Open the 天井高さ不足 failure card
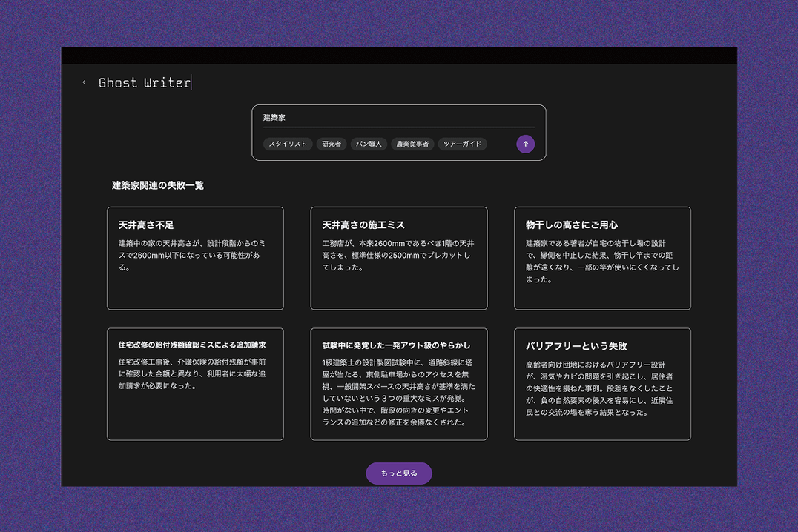The image size is (798, 532). [x=194, y=257]
